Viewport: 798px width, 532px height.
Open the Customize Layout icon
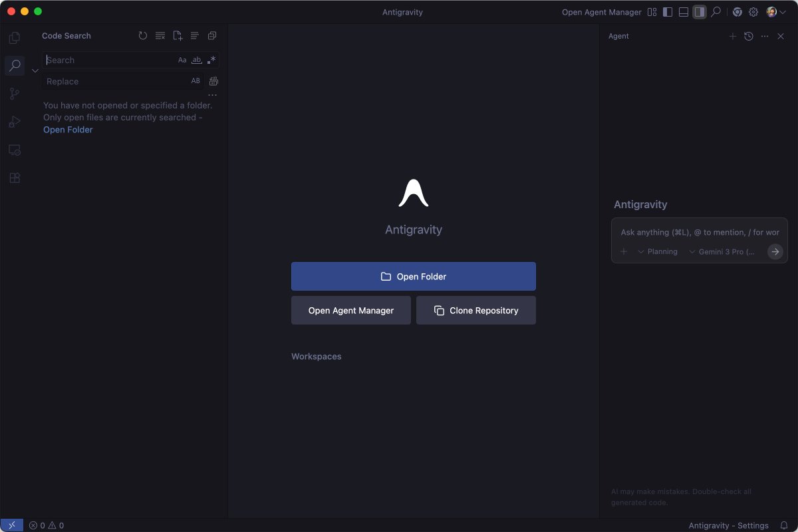(652, 12)
